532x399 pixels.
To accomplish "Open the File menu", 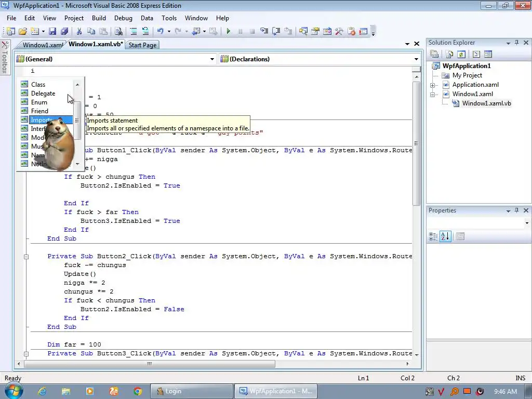I will pyautogui.click(x=11, y=18).
